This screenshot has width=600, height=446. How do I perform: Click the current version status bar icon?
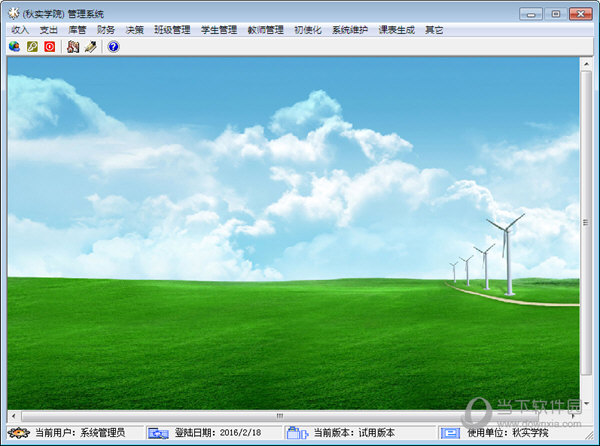click(x=297, y=433)
